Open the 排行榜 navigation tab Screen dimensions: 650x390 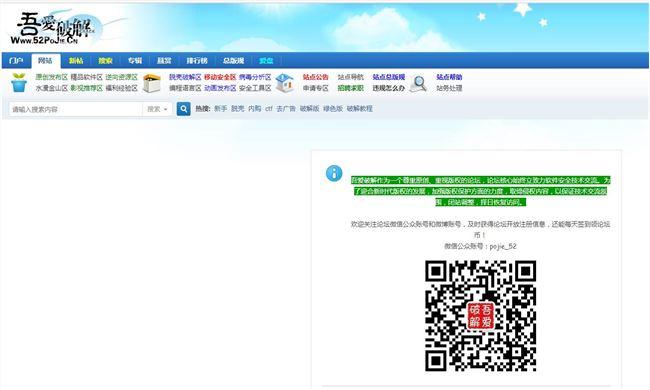coord(197,61)
